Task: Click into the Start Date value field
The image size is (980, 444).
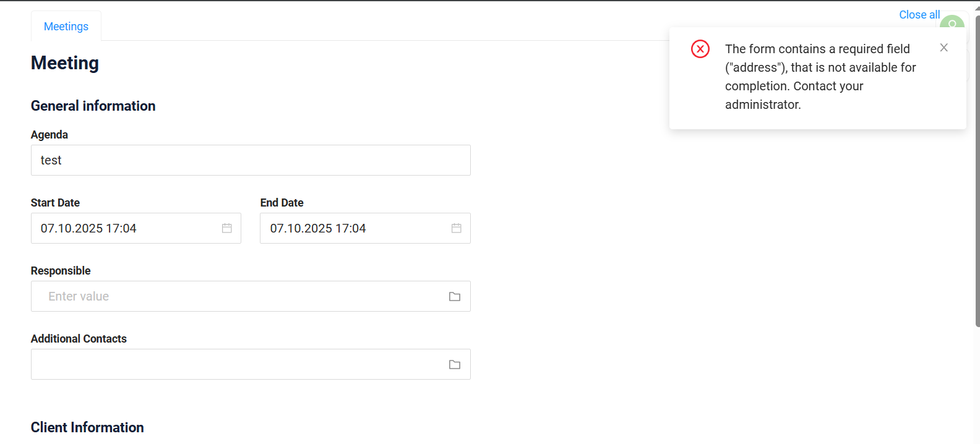Action: 124,228
